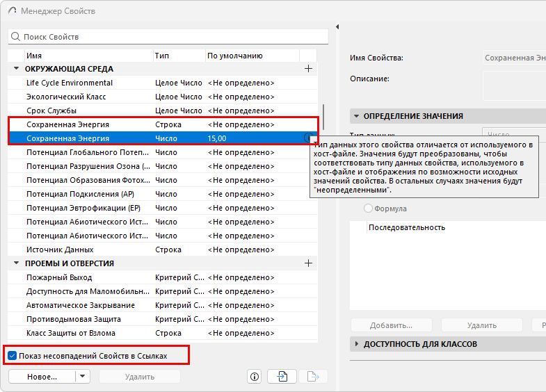
Task: Select the Класс Защиты от Взлома row
Action: coord(163,333)
